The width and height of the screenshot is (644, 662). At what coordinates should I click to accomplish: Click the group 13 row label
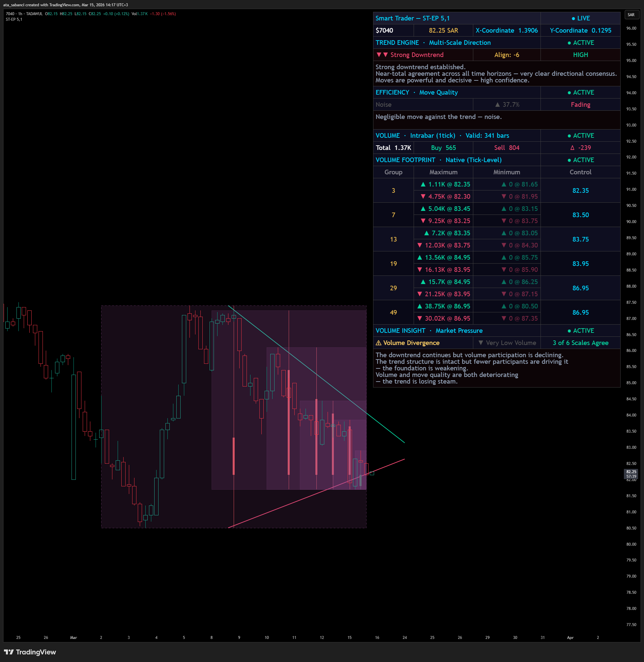click(x=394, y=239)
